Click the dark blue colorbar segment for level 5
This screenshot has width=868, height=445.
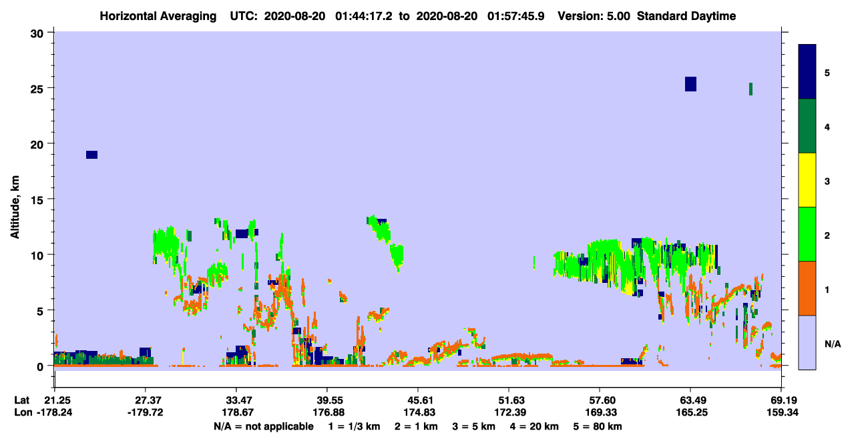(x=807, y=71)
